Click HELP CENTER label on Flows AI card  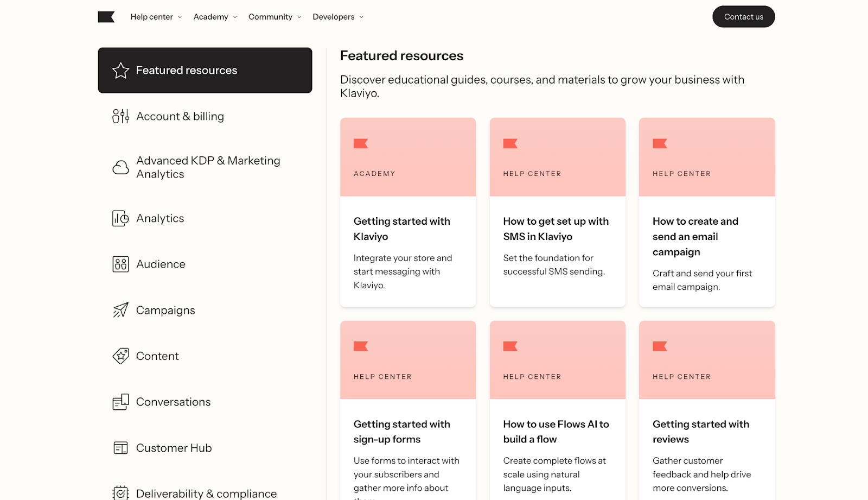[532, 377]
